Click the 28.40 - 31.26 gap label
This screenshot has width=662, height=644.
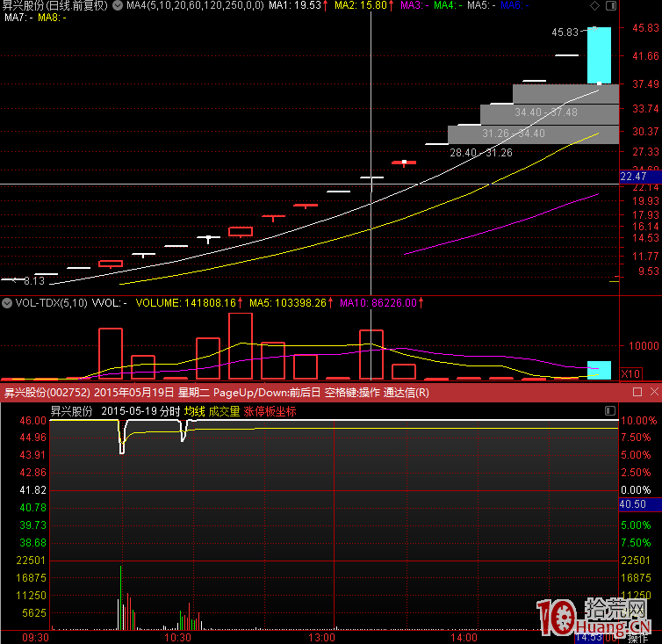point(481,153)
